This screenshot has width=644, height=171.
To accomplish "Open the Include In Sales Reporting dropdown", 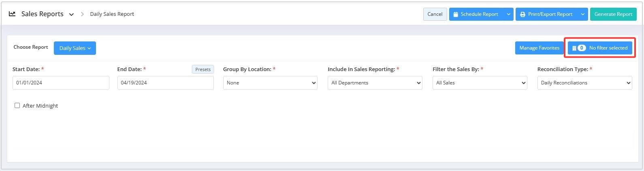I will [375, 83].
